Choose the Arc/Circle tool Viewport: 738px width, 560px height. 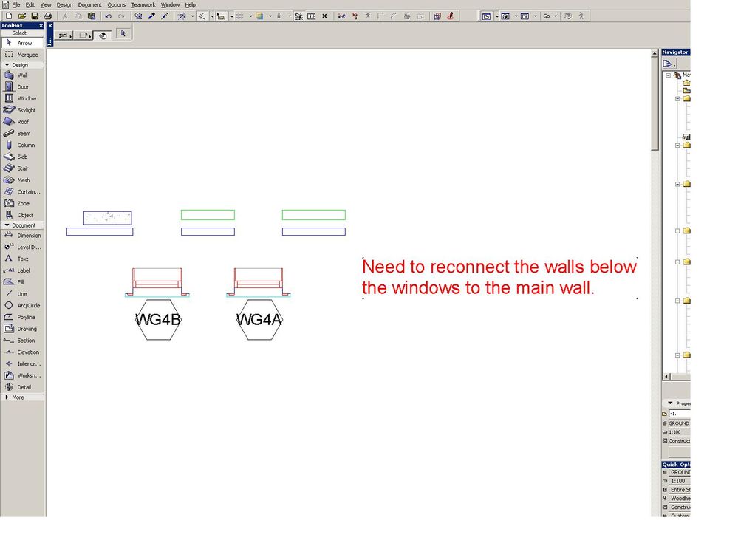pyautogui.click(x=22, y=305)
